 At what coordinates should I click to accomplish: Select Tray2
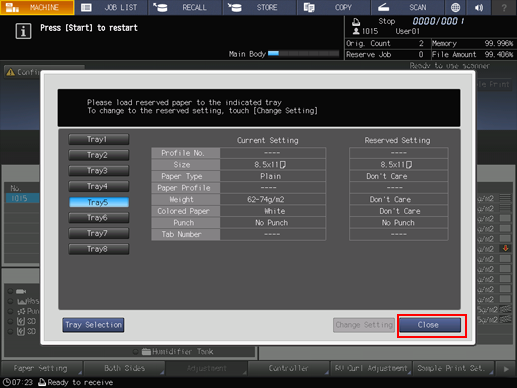point(99,155)
